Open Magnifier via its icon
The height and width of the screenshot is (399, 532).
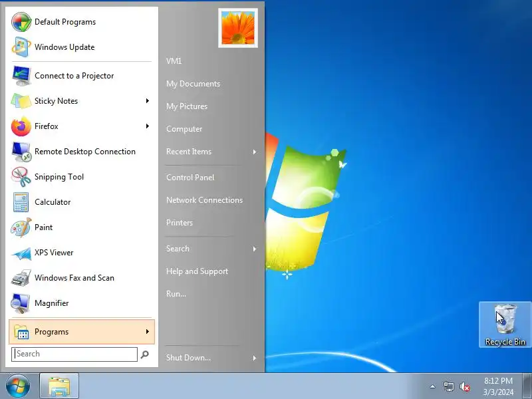(x=21, y=303)
